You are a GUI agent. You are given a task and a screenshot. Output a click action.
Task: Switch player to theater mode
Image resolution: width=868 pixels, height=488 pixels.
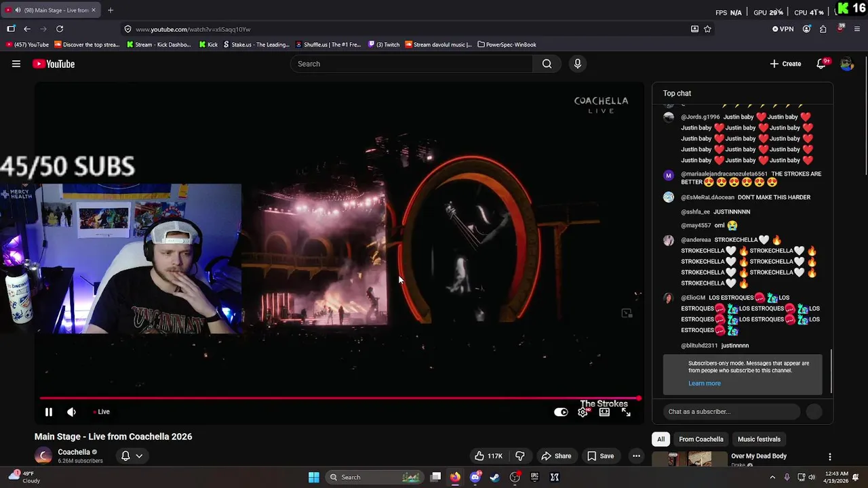coord(604,412)
